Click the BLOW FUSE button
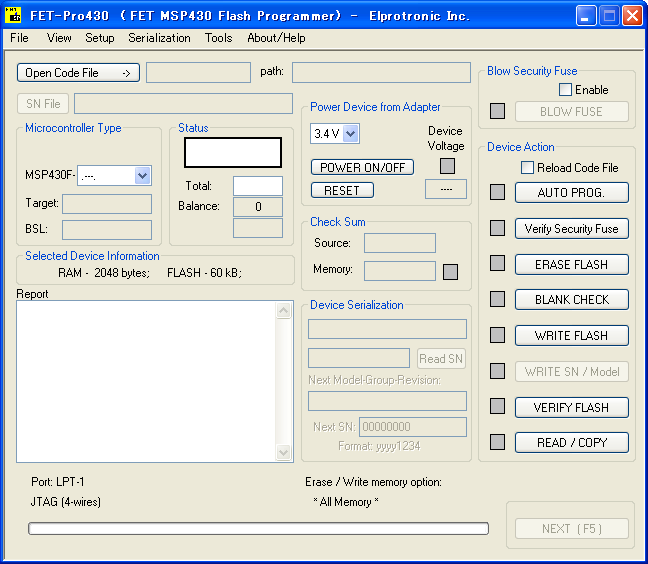This screenshot has width=648, height=564. coord(572,112)
